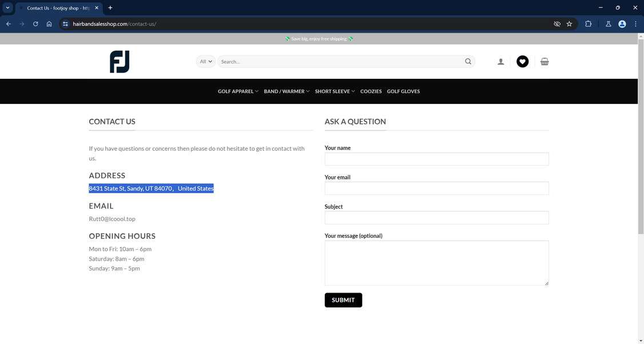This screenshot has height=344, width=644.
Task: Click the Rutt0@icoool.top email address
Action: pos(112,219)
